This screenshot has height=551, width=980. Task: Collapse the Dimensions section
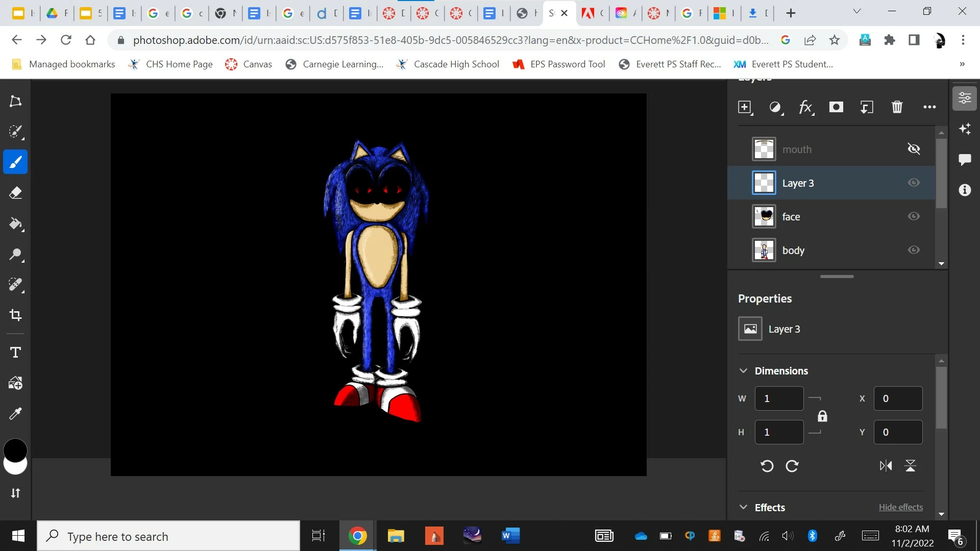pyautogui.click(x=743, y=371)
